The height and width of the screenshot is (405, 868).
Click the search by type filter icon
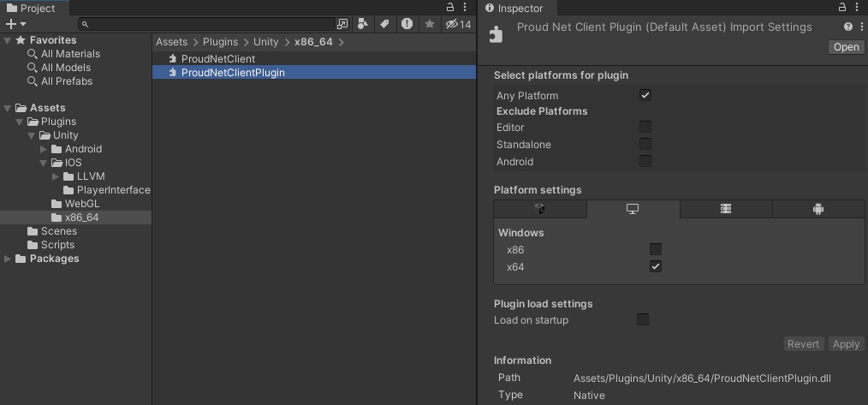tap(363, 24)
